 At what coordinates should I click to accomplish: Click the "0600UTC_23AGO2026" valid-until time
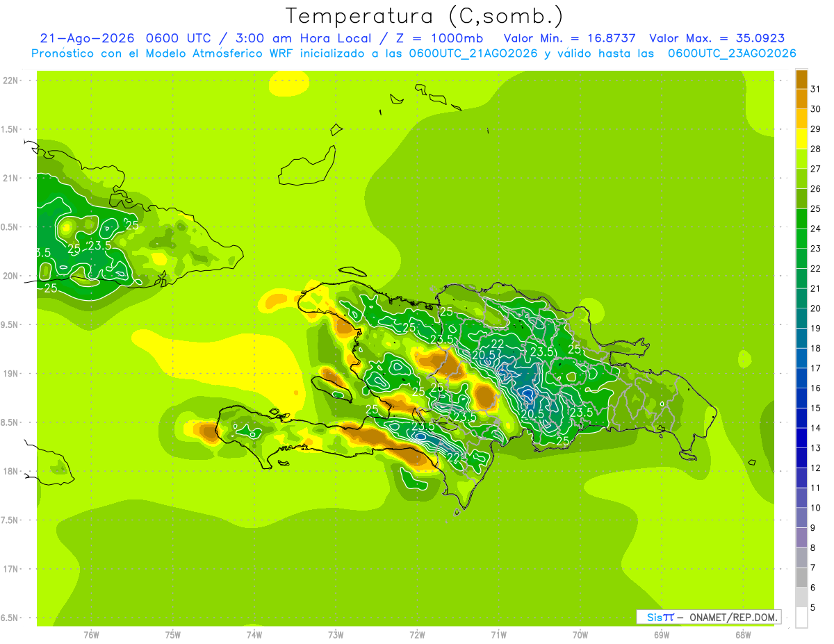click(732, 53)
